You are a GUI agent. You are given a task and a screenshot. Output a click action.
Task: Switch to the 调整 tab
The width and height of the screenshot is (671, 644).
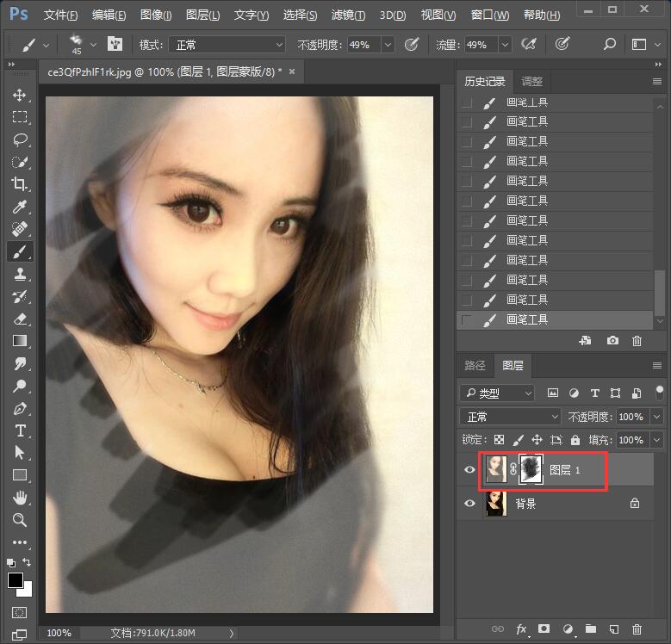pyautogui.click(x=532, y=81)
